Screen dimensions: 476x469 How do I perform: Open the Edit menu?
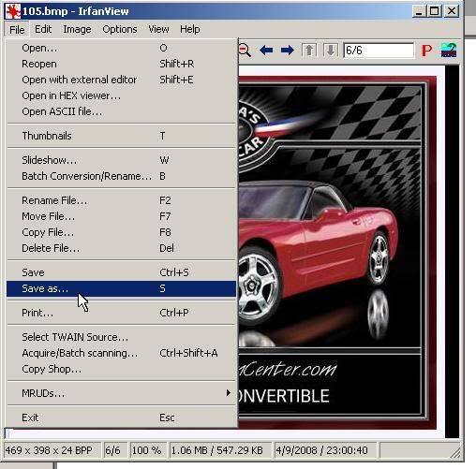pos(43,29)
